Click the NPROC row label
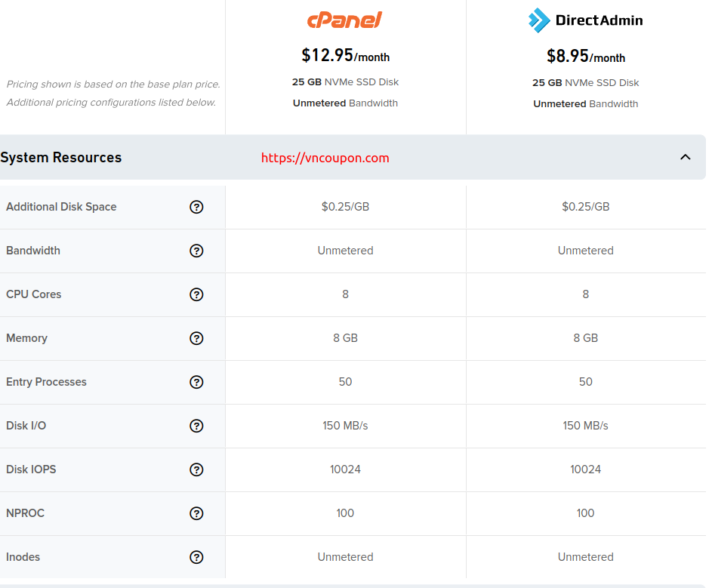 [26, 513]
